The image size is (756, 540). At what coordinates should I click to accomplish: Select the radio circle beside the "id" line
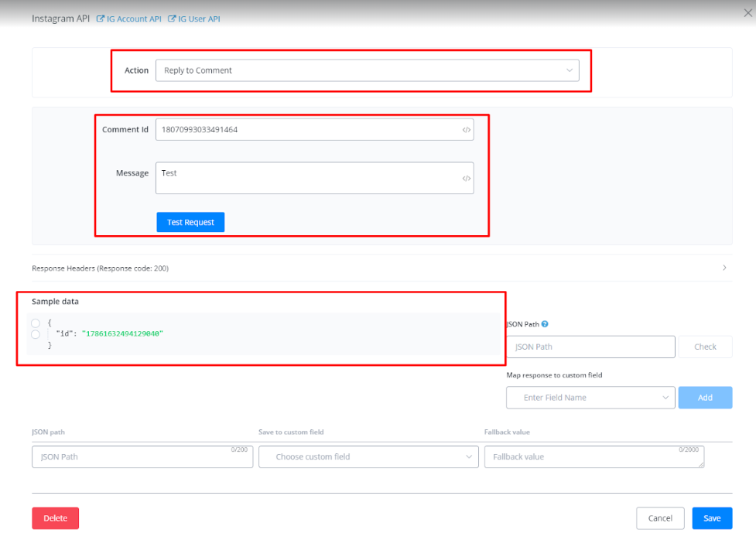coord(36,334)
